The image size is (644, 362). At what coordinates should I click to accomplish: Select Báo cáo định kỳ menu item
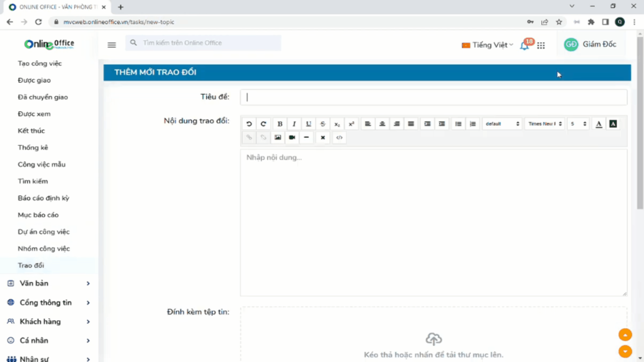point(43,198)
